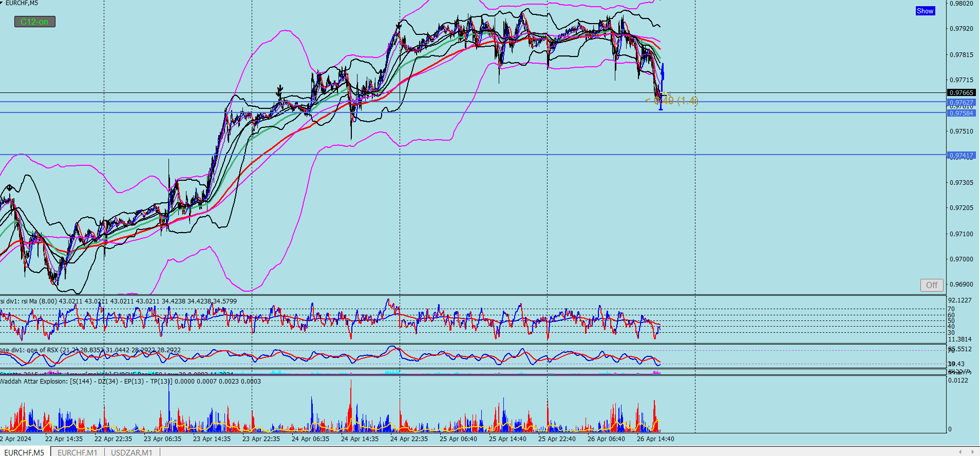Select the EURCHF,M5 chart tab
The height and width of the screenshot is (456, 980).
coord(24,452)
